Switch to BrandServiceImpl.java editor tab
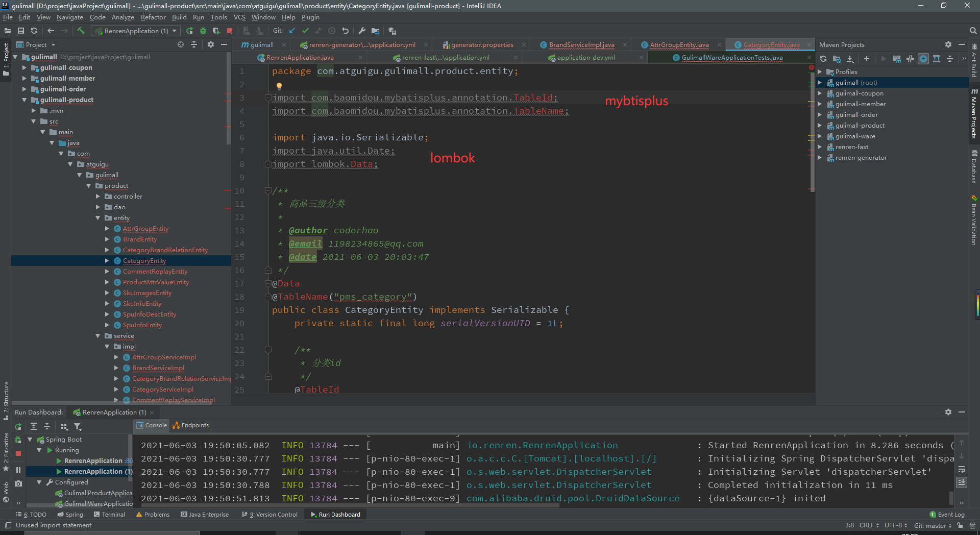The height and width of the screenshot is (535, 980). click(x=581, y=44)
